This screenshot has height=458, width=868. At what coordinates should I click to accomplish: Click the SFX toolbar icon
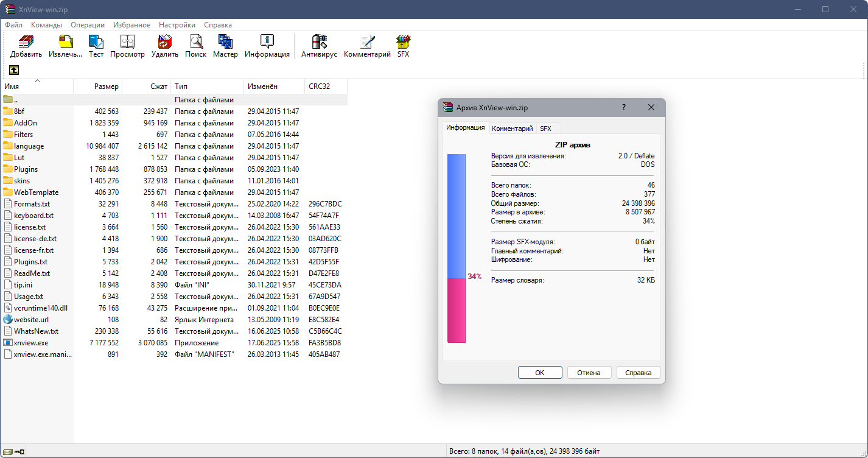(x=404, y=42)
